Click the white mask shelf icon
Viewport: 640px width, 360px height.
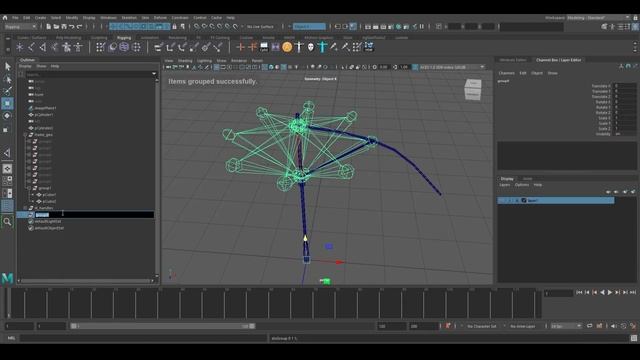click(311, 47)
